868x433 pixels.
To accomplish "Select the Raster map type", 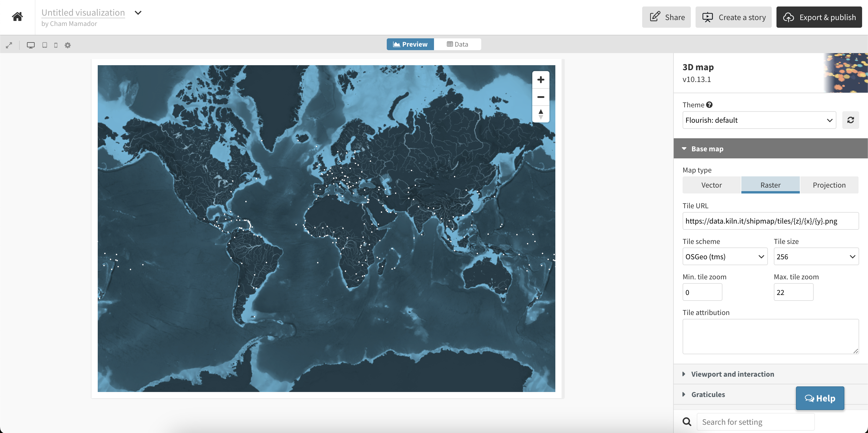I will (770, 185).
